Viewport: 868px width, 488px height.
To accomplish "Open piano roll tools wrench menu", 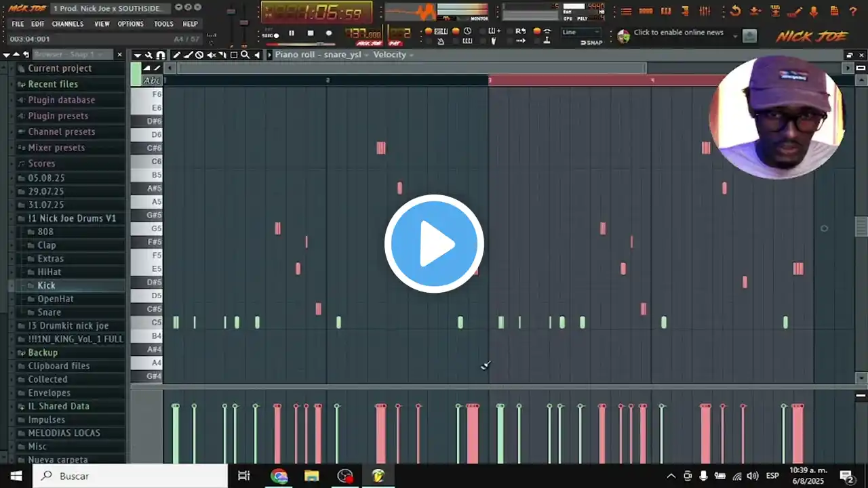I will [x=149, y=55].
